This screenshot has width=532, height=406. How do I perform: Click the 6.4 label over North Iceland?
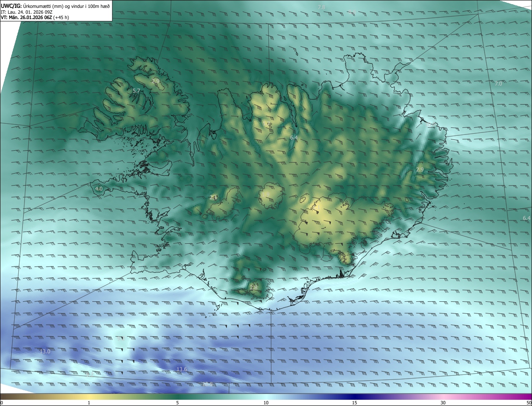294,137
